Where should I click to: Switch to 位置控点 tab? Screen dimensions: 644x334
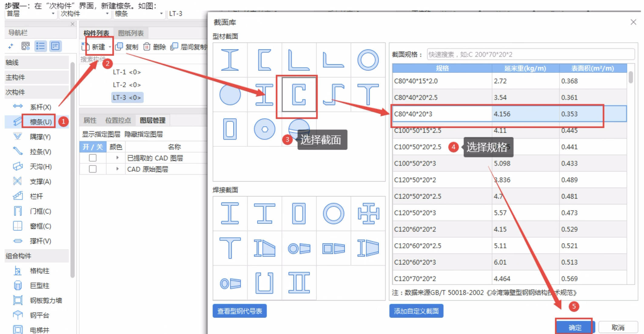[118, 120]
